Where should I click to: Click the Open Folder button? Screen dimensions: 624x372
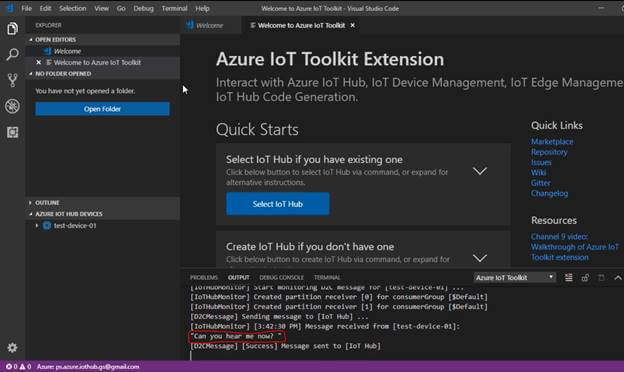coord(102,109)
